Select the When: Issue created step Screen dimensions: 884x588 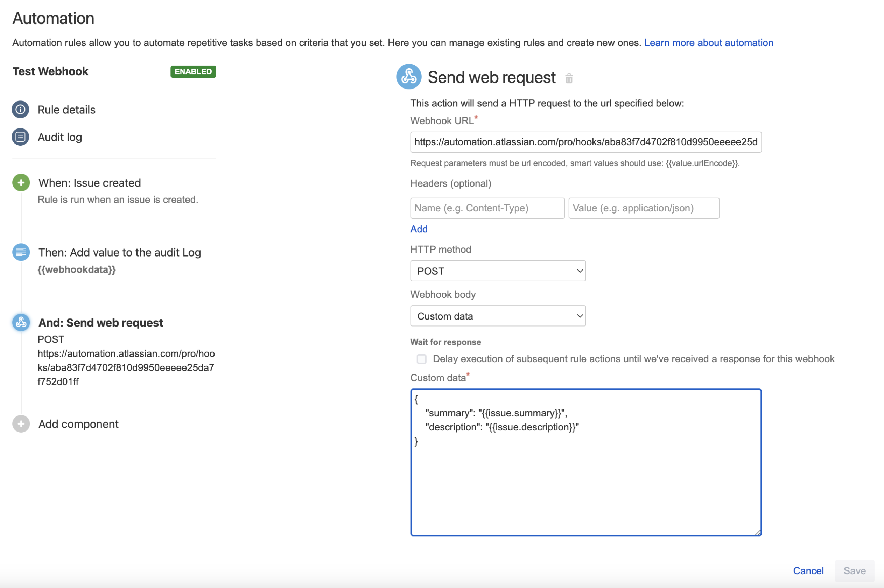pos(90,183)
